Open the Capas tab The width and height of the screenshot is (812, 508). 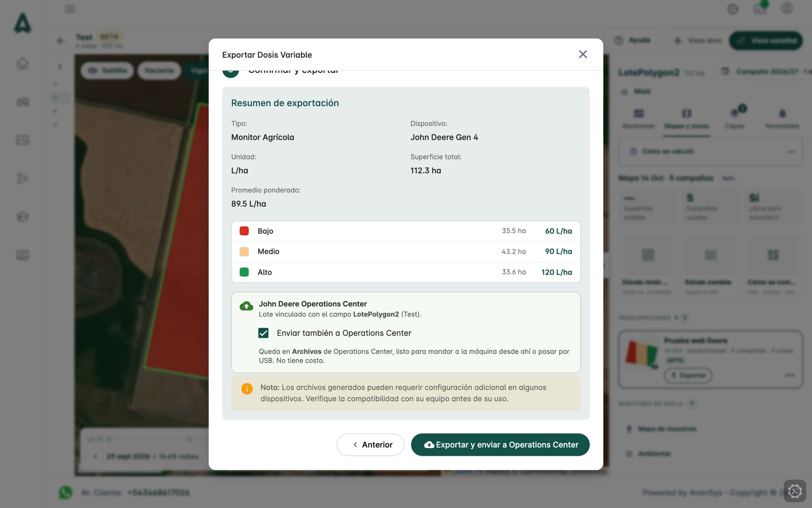(x=734, y=118)
